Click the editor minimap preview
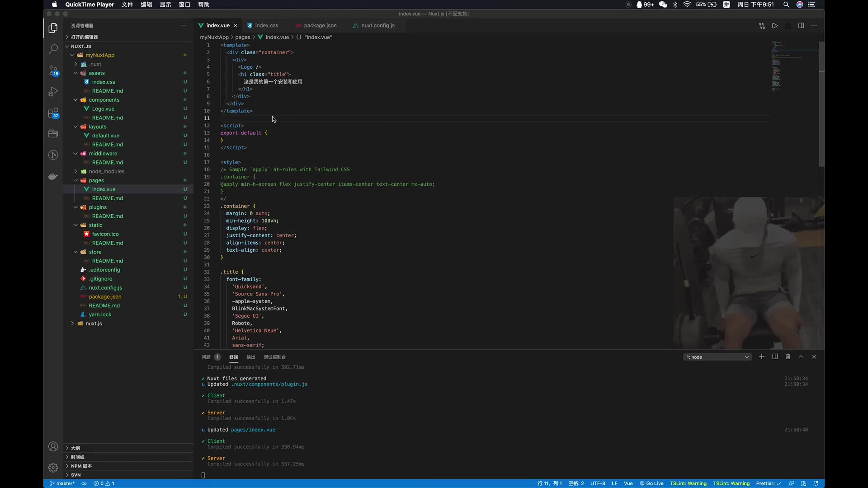Image resolution: width=868 pixels, height=488 pixels. (x=793, y=66)
